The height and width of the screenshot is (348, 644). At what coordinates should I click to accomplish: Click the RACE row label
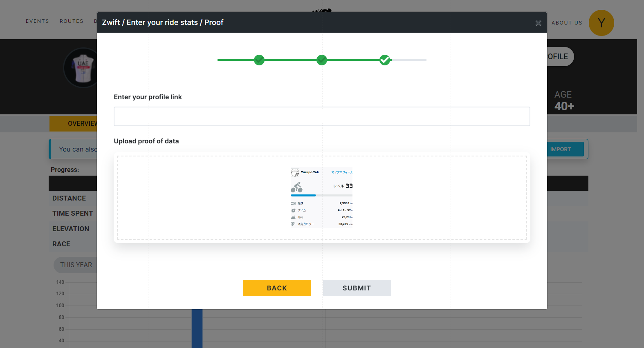[61, 244]
